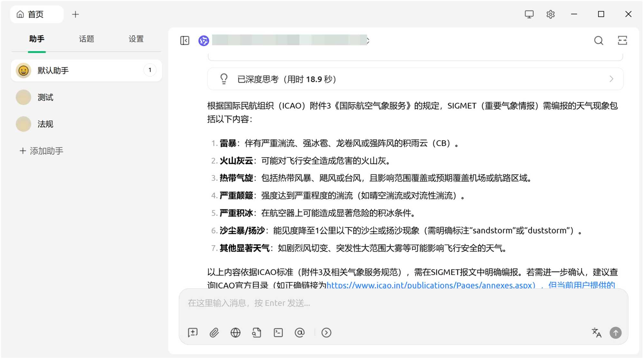Click the knowledge base file-search icon

point(257,333)
